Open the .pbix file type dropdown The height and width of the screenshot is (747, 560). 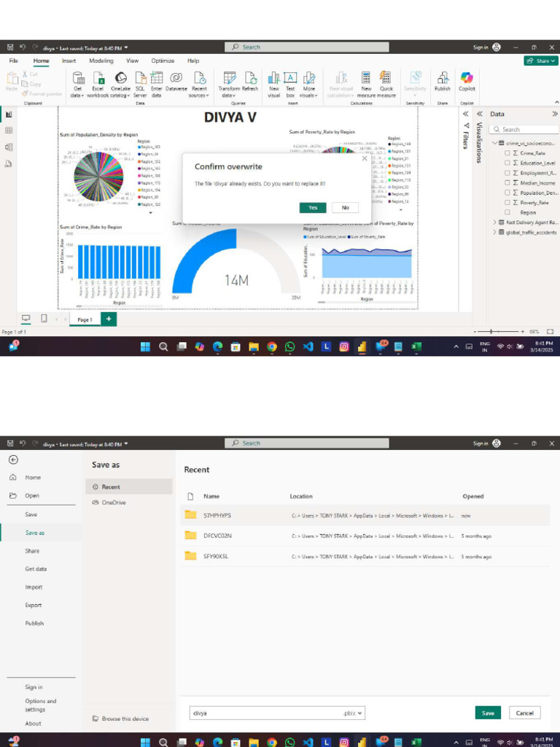[354, 713]
